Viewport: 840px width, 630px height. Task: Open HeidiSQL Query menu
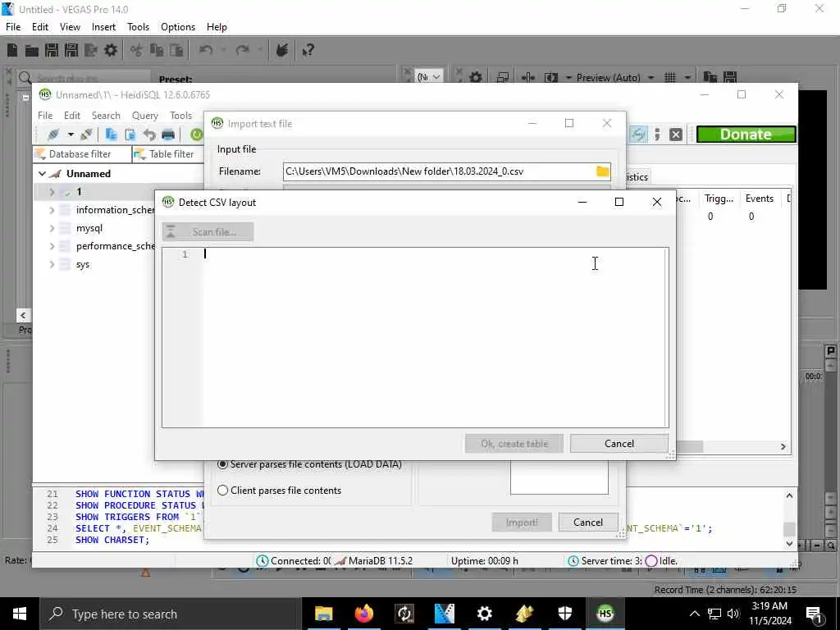(x=144, y=115)
